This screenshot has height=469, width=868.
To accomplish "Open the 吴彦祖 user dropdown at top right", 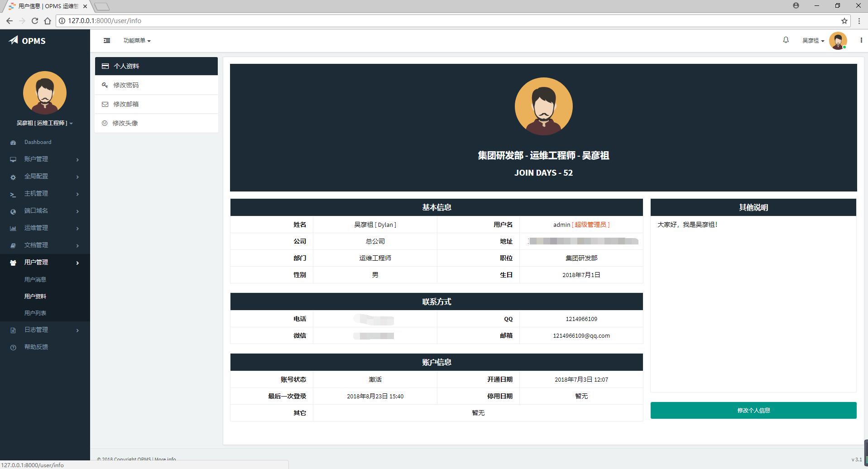I will click(x=811, y=40).
